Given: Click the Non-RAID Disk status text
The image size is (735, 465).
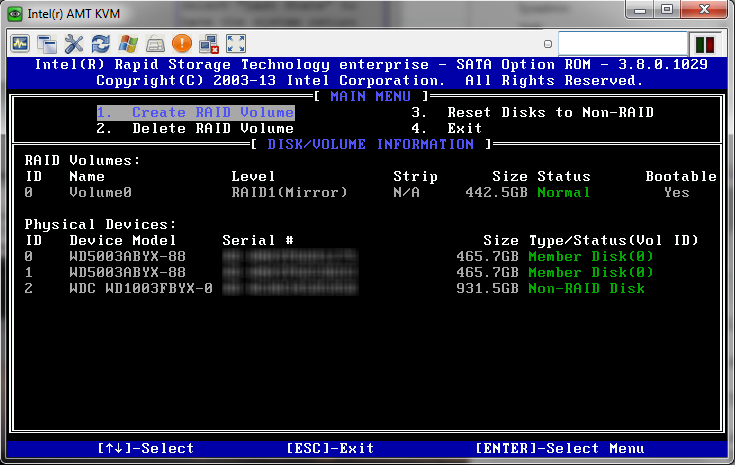Looking at the screenshot, I should click(x=586, y=289).
